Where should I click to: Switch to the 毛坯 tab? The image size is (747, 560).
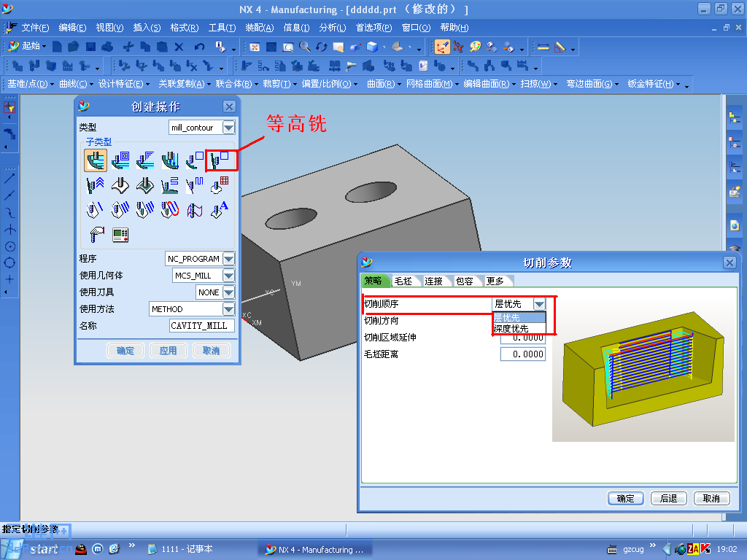[x=403, y=281]
